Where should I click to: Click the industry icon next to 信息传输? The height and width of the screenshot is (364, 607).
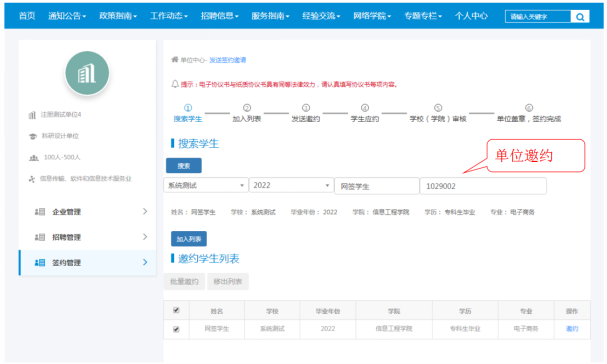tap(32, 179)
